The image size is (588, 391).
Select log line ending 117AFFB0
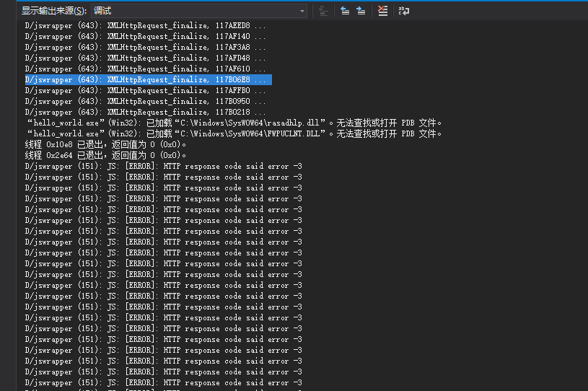coord(145,91)
